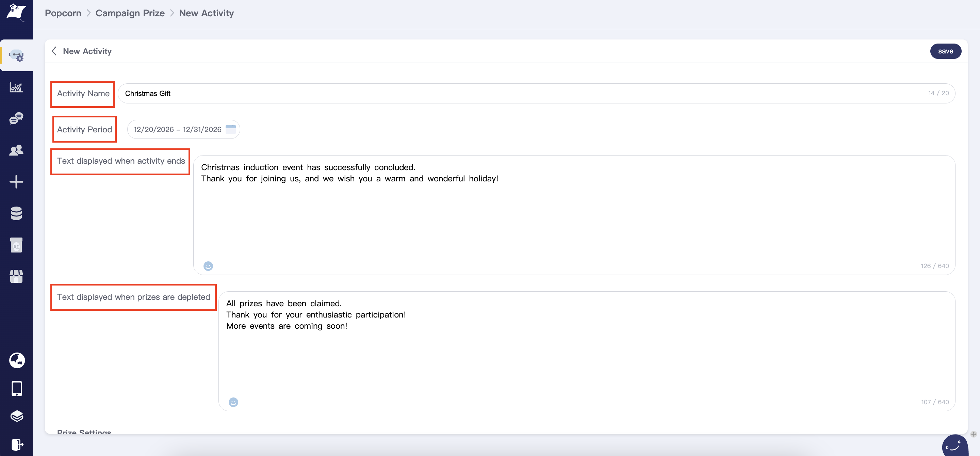Screen dimensions: 980x456
Task: Open the mobile device sidebar icon
Action: pyautogui.click(x=17, y=388)
